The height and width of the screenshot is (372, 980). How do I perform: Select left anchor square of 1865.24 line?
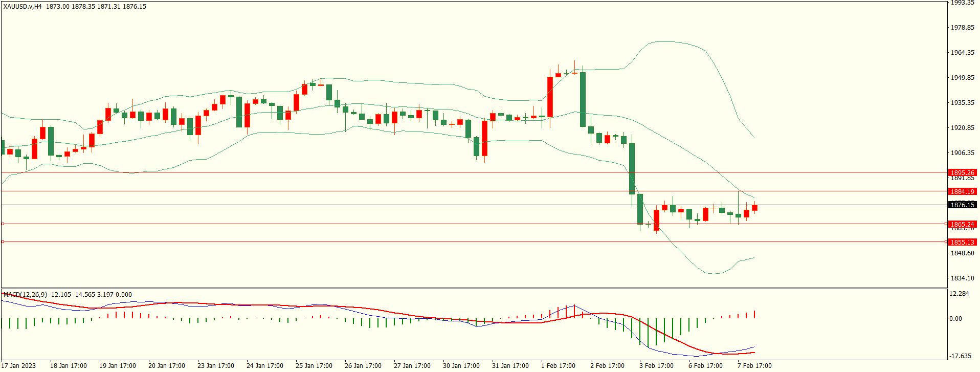[x=3, y=224]
